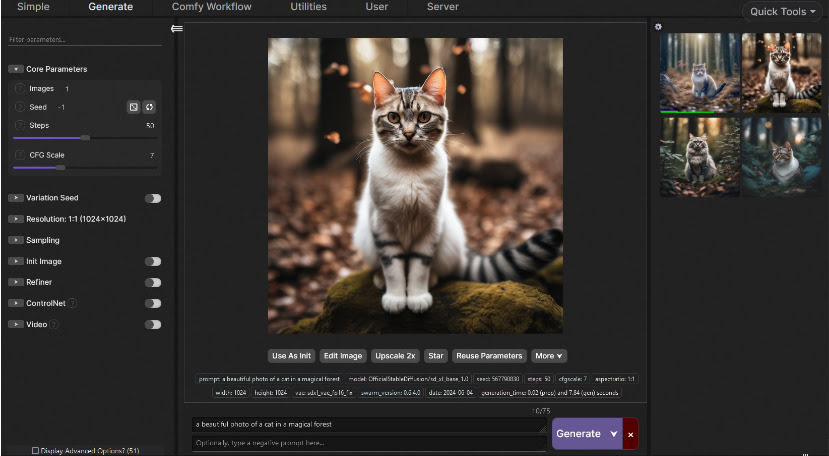Click the negative prompt input field
829x456 pixels.
coord(368,443)
